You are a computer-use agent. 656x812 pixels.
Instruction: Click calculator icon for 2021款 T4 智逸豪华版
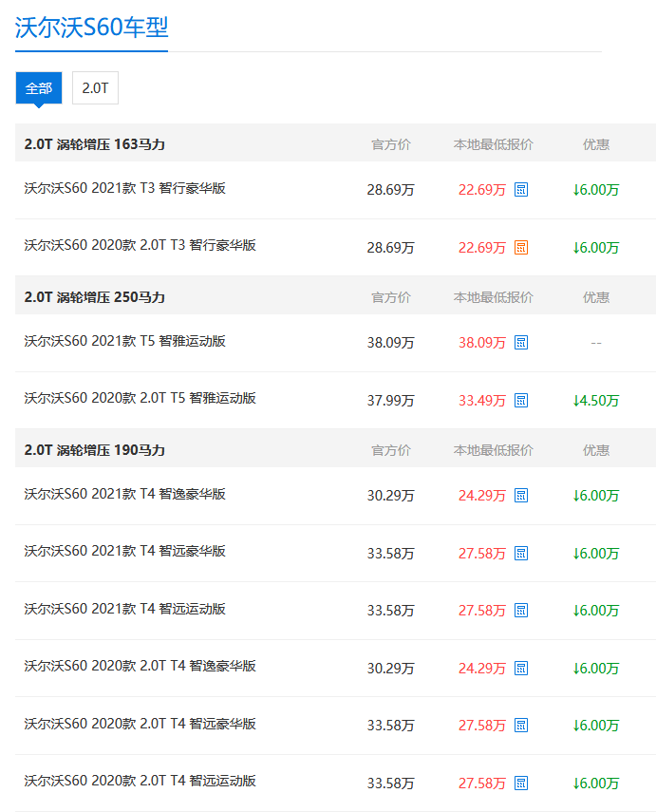pos(521,496)
